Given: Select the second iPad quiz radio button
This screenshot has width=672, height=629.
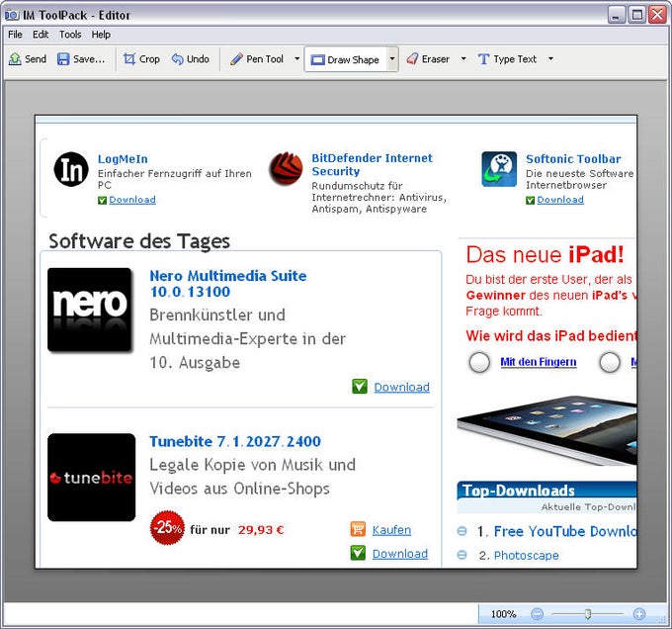Looking at the screenshot, I should tap(610, 362).
